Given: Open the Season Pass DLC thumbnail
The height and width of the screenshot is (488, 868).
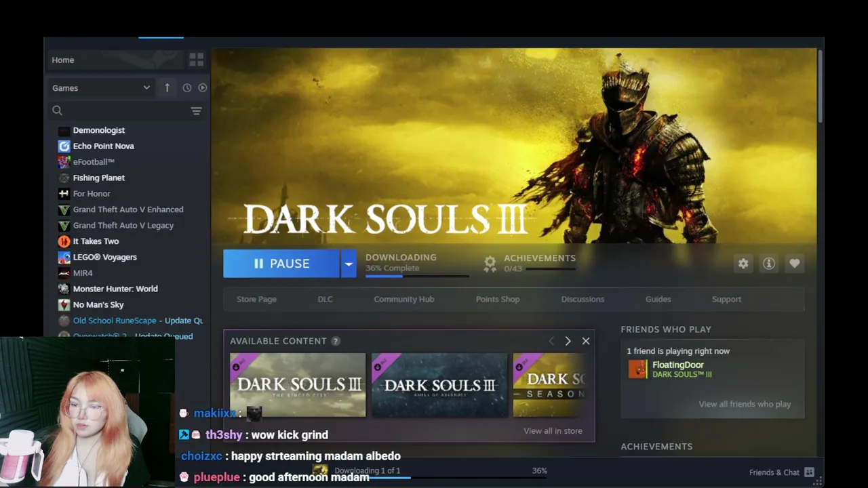Looking at the screenshot, I should (x=549, y=385).
